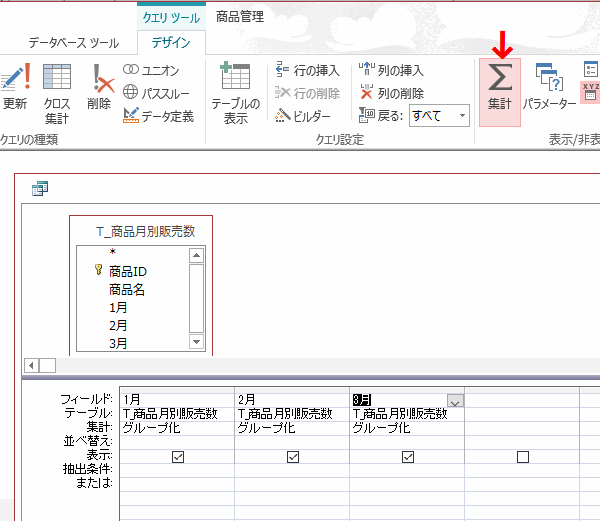Click the T_商品月別販売数 table title

pyautogui.click(x=145, y=231)
